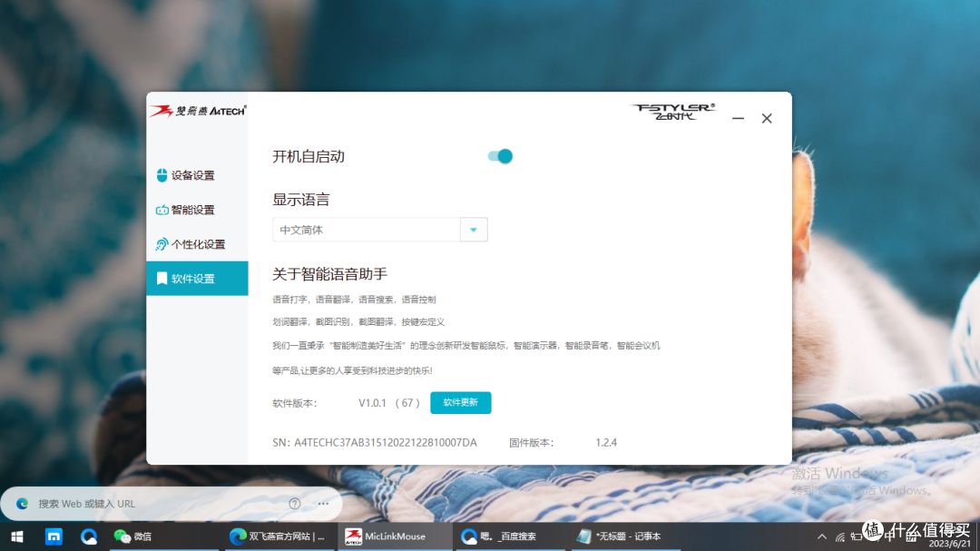Toggle the 开机自启动 switch
The width and height of the screenshot is (980, 551).
(x=500, y=156)
